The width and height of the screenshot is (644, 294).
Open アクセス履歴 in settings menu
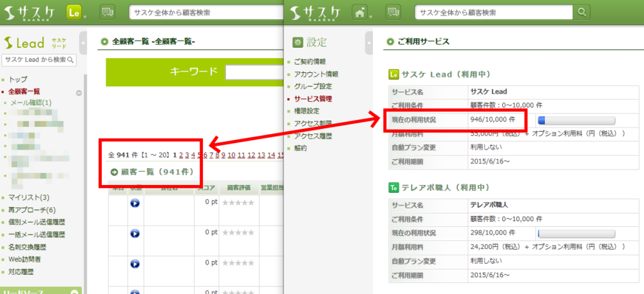(313, 135)
